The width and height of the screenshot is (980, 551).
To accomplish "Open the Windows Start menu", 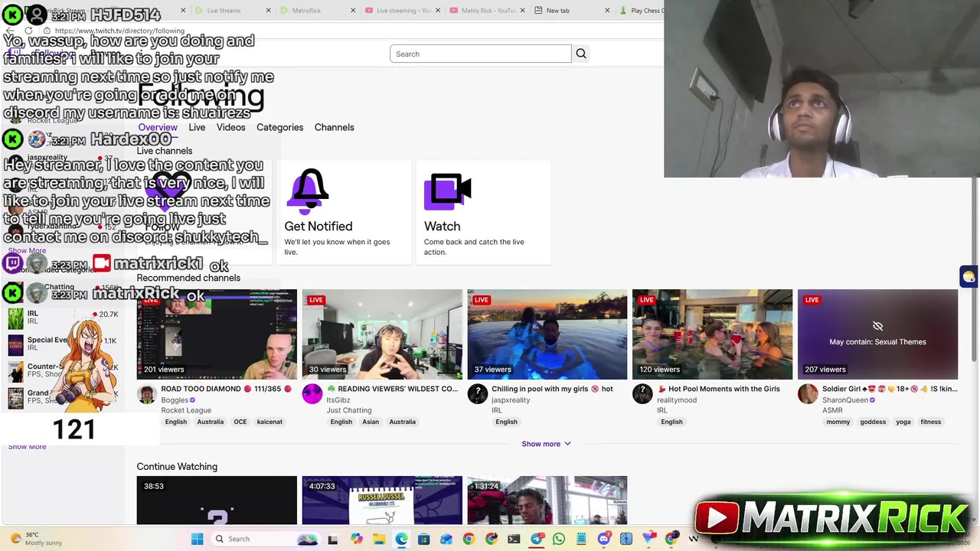I will pos(197,539).
